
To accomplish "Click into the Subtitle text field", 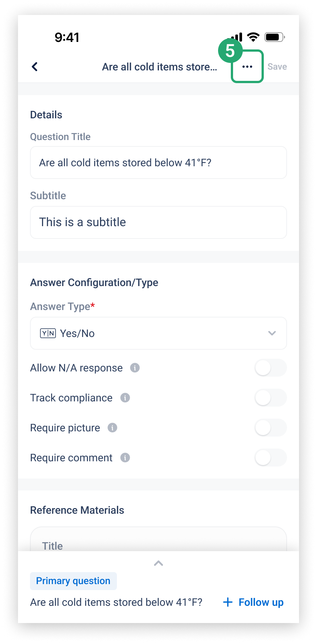I will pos(158,222).
